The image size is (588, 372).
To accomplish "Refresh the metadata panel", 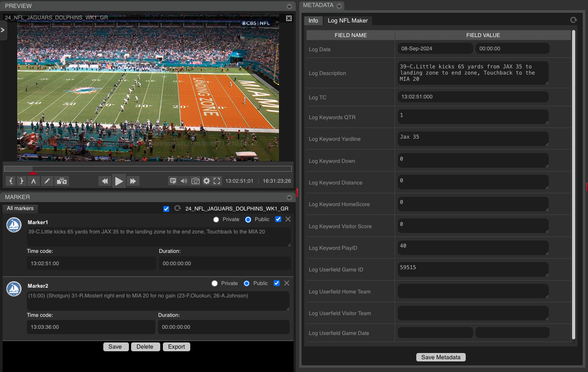I will [x=573, y=20].
